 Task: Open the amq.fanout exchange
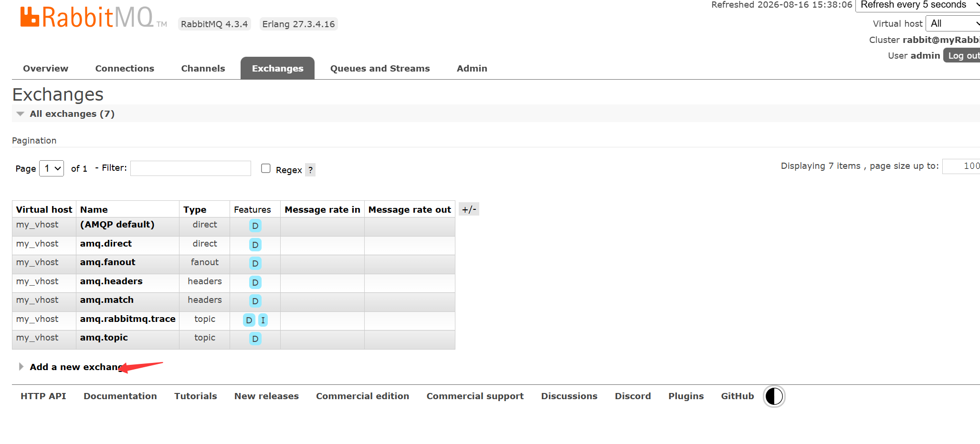coord(107,262)
